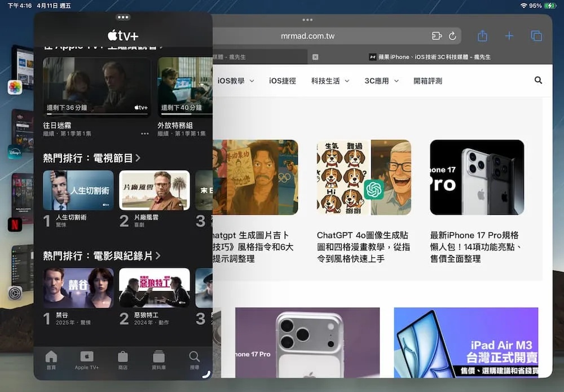564x392 pixels.
Task: Open the Settings gear icon in Stage Manager
Action: point(15,293)
